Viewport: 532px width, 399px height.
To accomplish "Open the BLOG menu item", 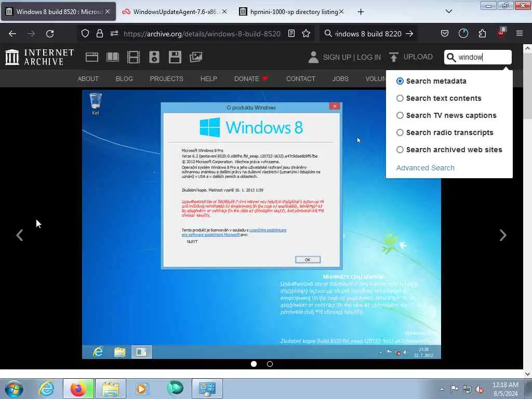I will 124,79.
